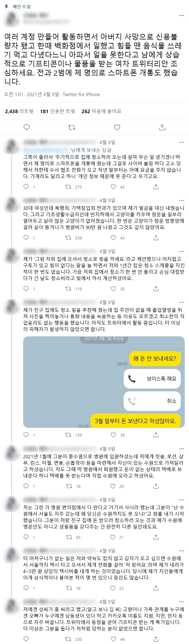Open the main tweet's more options menu

182,15
